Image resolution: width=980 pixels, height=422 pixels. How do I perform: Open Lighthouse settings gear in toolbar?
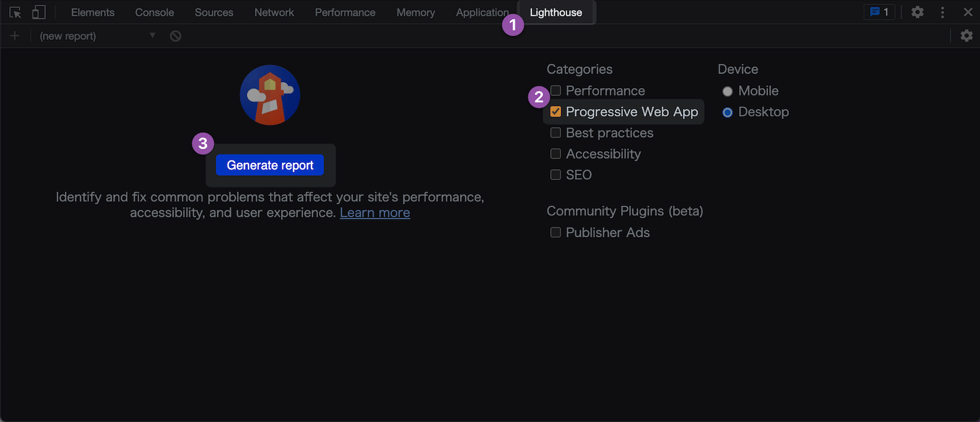(x=967, y=36)
